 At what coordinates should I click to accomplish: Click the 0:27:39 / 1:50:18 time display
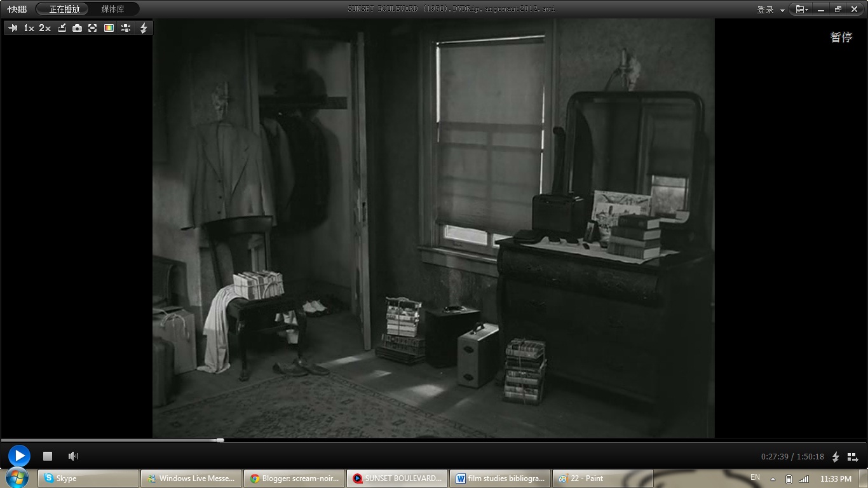pyautogui.click(x=792, y=456)
